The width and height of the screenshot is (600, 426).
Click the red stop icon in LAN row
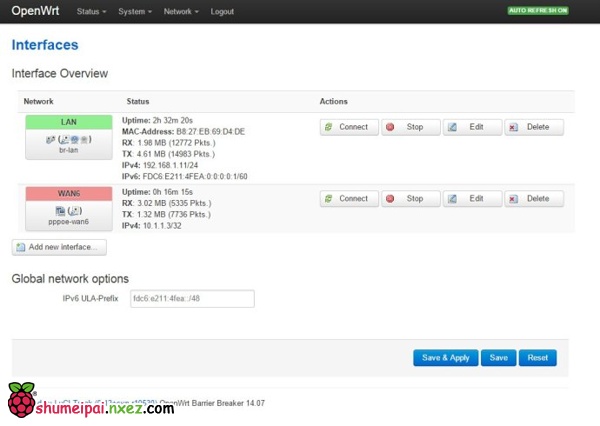pos(390,127)
